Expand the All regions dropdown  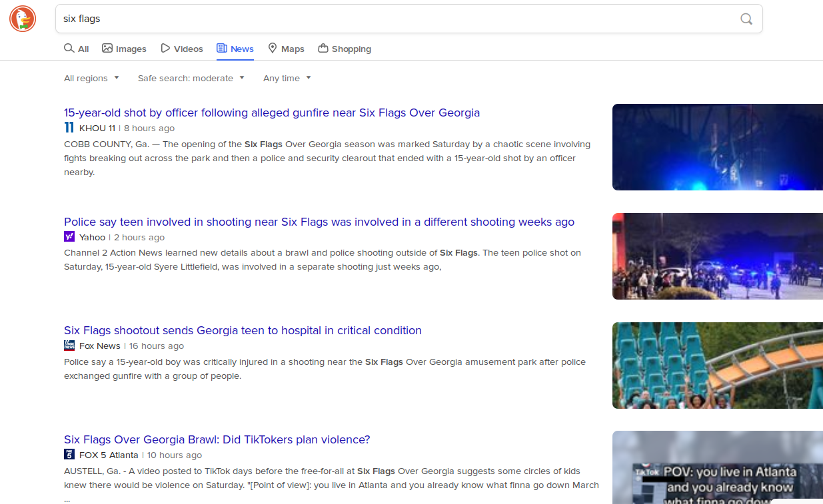point(92,78)
